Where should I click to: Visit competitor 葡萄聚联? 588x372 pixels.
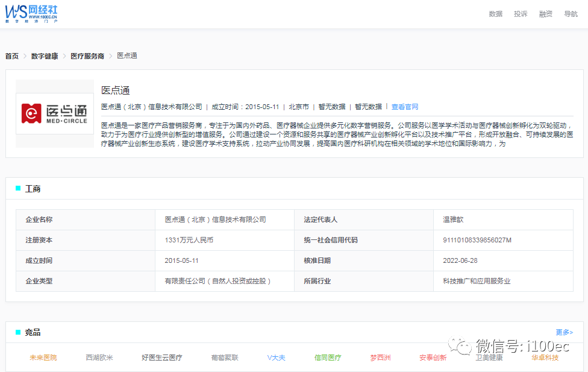pyautogui.click(x=225, y=358)
